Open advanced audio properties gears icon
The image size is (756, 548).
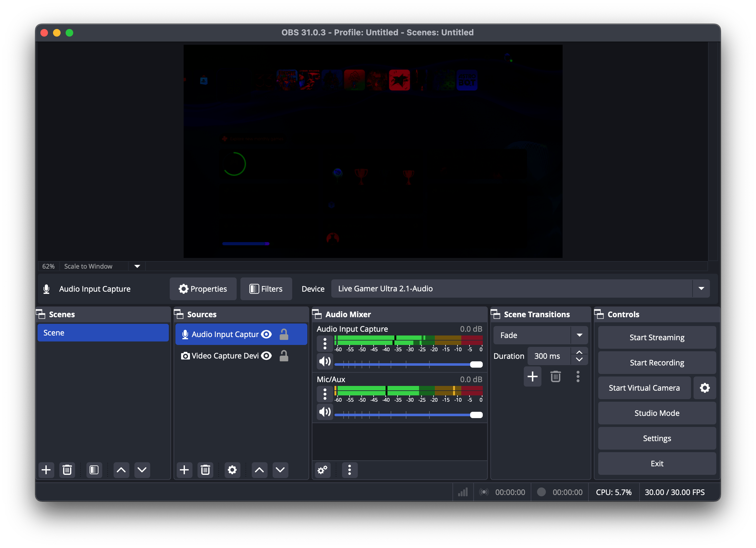point(323,470)
